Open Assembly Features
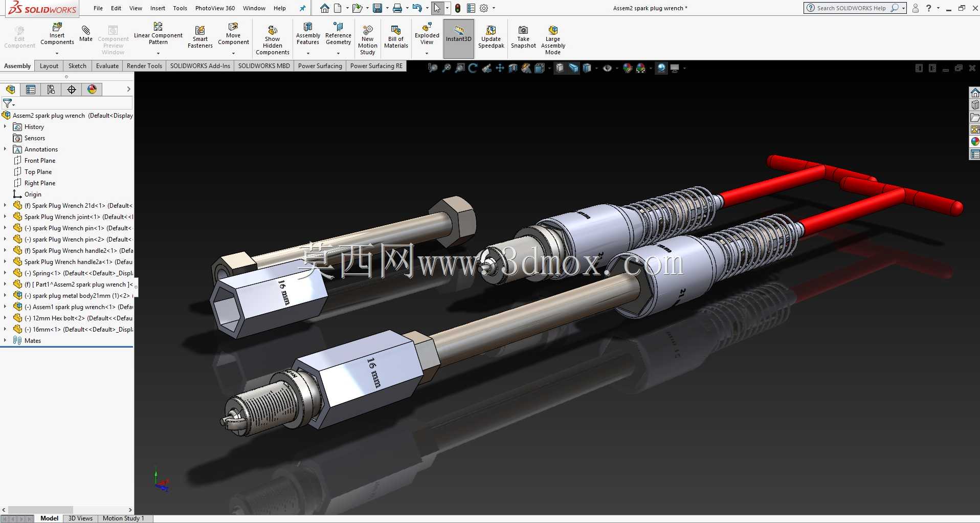The width and height of the screenshot is (980, 523). pos(308,34)
